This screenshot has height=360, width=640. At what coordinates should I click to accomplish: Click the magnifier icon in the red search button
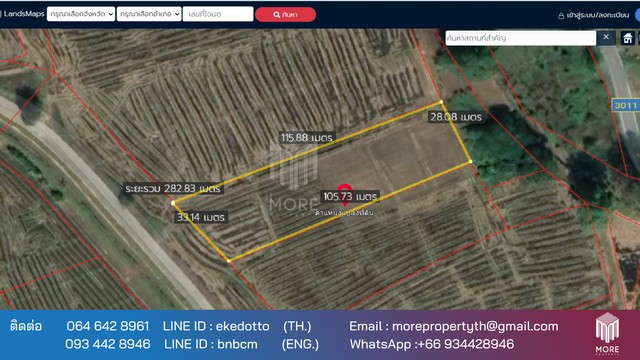coord(277,15)
